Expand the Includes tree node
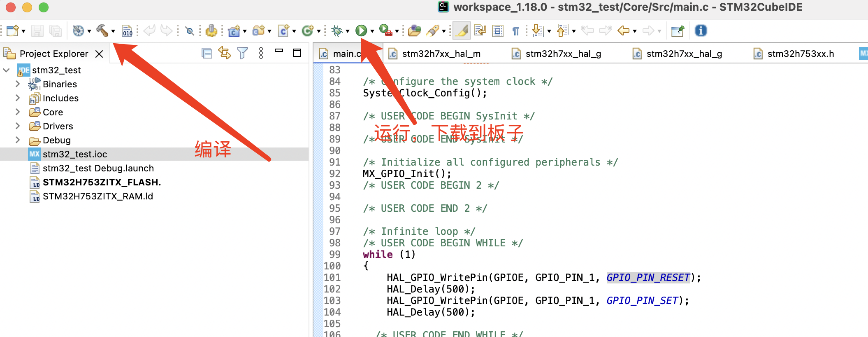This screenshot has height=337, width=868. (17, 98)
